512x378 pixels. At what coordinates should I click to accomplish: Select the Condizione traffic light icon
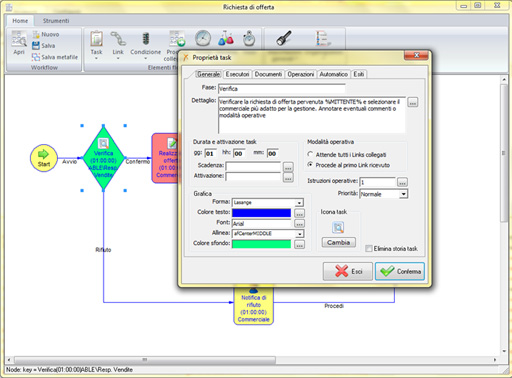(x=146, y=39)
